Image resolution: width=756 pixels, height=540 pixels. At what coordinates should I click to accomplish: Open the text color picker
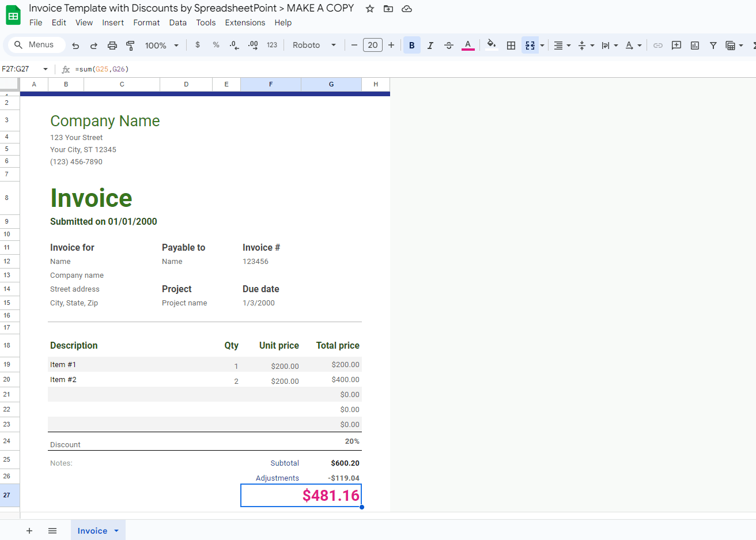[468, 44]
